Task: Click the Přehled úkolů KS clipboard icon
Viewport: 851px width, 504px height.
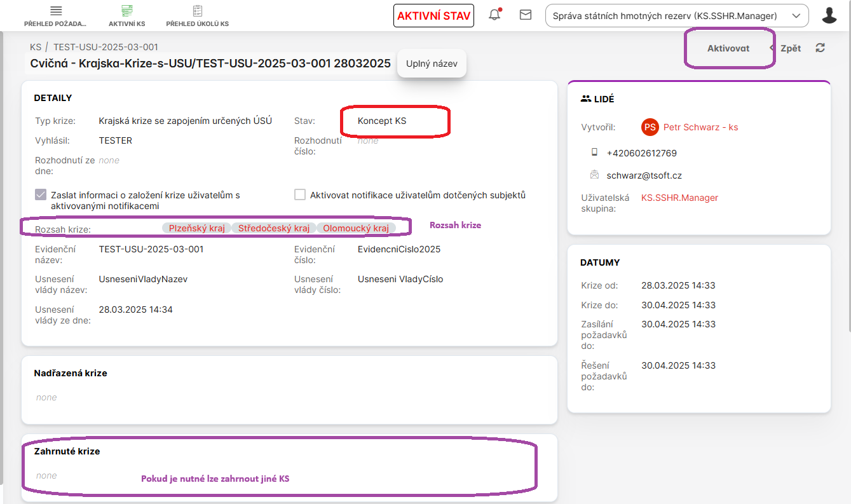Action: coord(197,11)
